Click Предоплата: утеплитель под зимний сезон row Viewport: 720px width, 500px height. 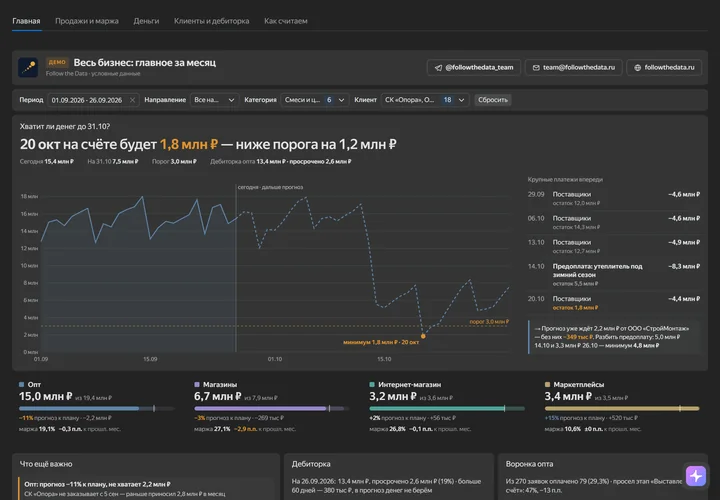point(613,275)
